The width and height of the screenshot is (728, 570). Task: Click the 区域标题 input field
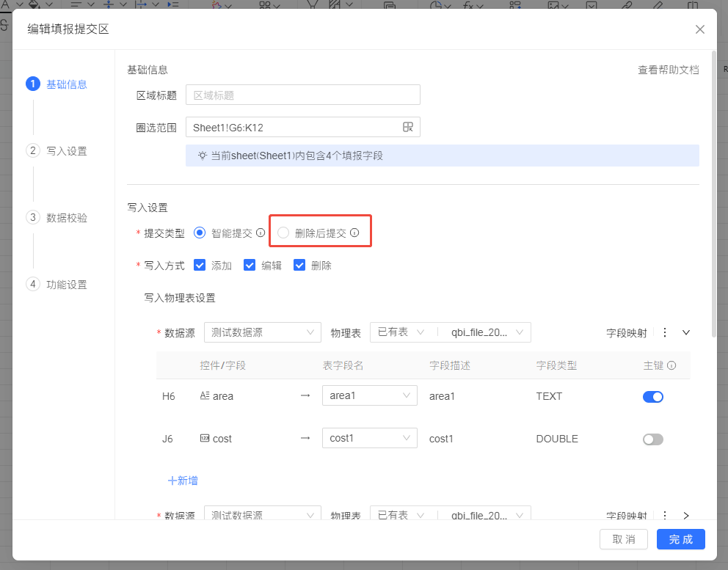click(302, 95)
